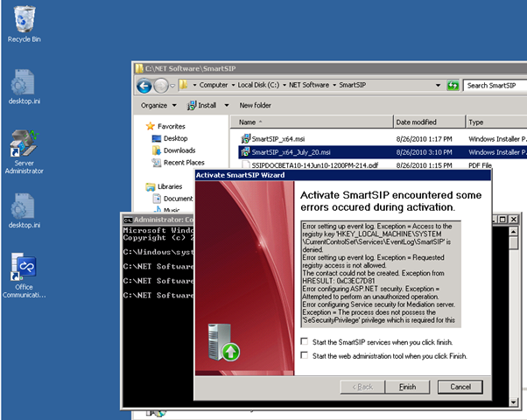Open the Recycle Bin desktop icon
527x420 pixels.
24,24
